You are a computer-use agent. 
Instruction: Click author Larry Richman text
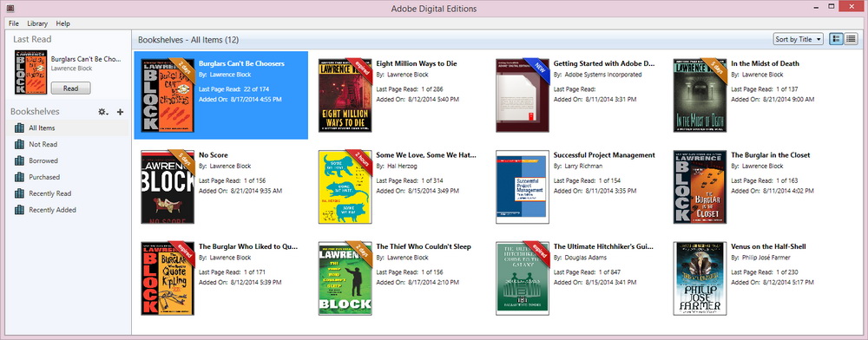[x=583, y=166]
